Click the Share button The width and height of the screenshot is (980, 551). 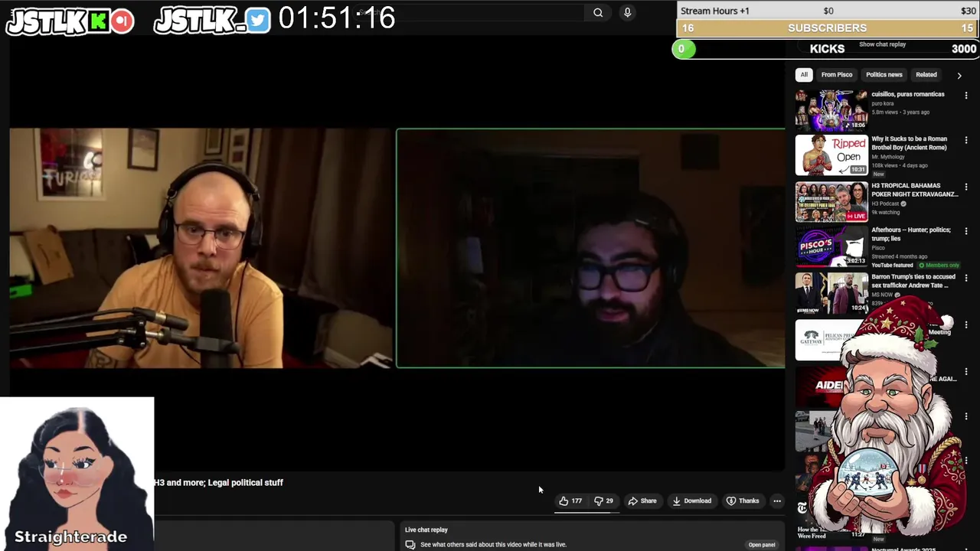click(642, 501)
